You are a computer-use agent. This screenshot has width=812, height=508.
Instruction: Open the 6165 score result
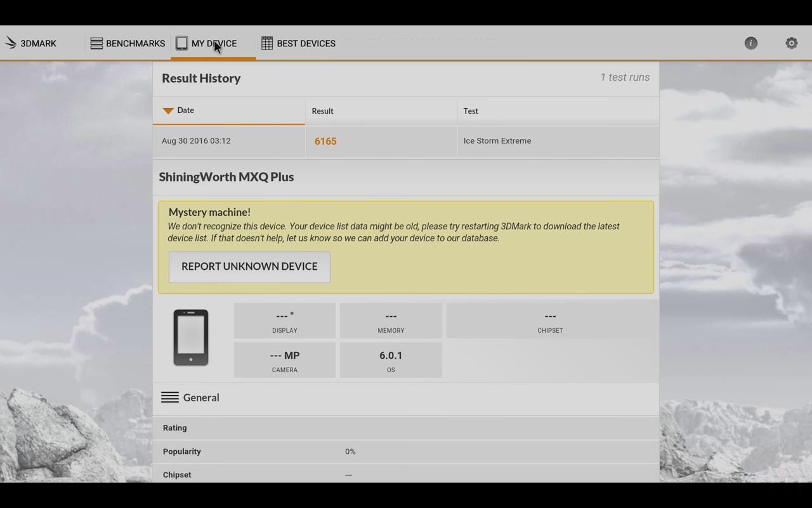[325, 141]
